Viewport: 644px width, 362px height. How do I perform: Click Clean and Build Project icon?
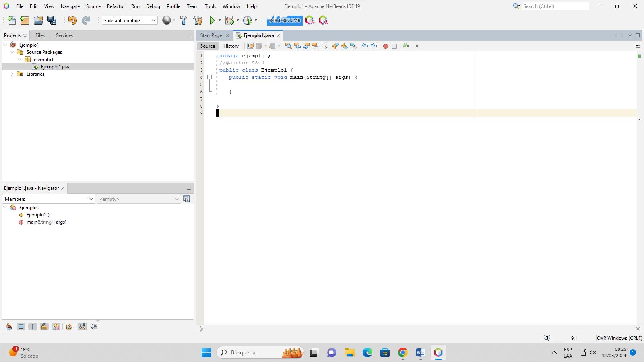click(x=197, y=21)
